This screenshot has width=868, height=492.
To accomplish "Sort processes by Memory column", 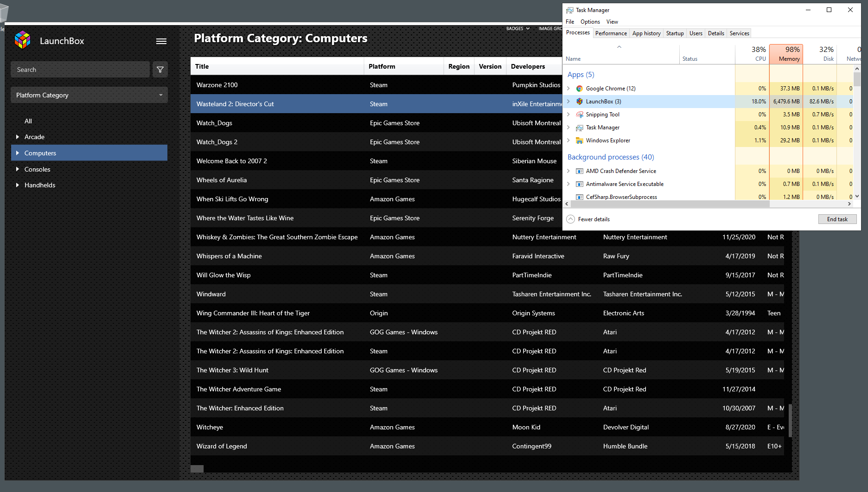I will [x=786, y=54].
